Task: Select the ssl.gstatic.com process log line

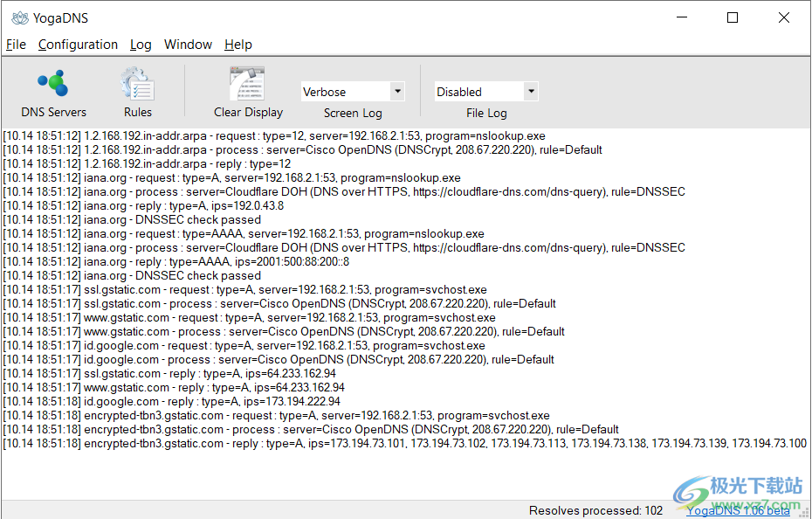Action: (279, 304)
